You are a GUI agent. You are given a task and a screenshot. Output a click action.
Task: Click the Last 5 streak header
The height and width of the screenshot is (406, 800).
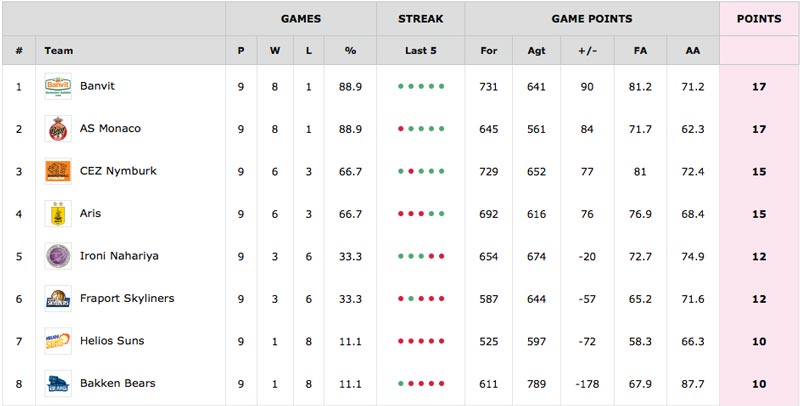(x=421, y=50)
